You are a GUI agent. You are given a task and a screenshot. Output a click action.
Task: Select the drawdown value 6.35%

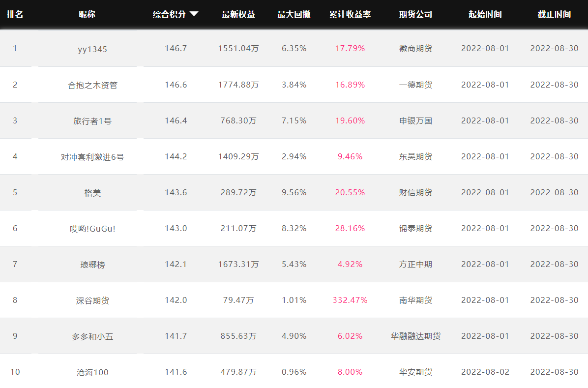(294, 48)
